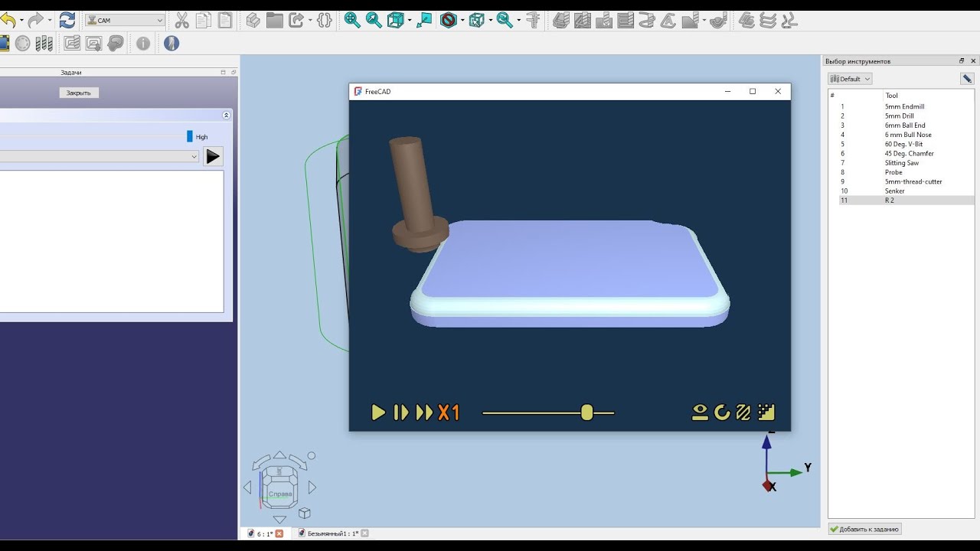The height and width of the screenshot is (551, 980).
Task: Click the Paste clipboard icon
Action: pyautogui.click(x=225, y=21)
